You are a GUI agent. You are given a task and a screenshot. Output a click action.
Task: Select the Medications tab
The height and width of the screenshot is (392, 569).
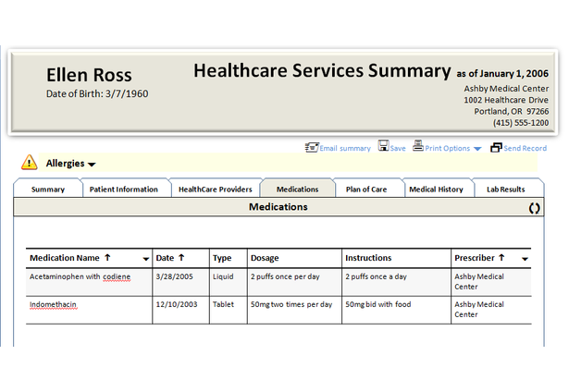tap(298, 189)
